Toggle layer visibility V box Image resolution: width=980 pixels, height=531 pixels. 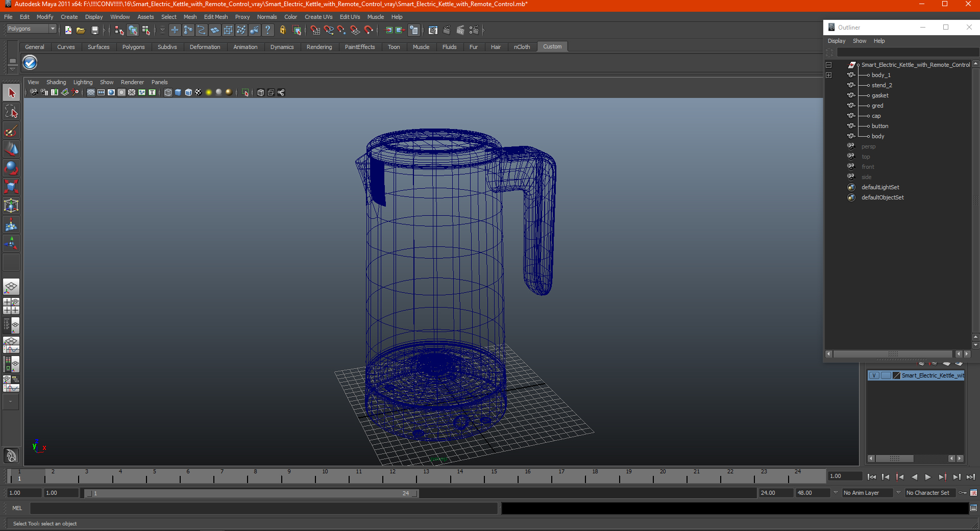click(x=874, y=375)
